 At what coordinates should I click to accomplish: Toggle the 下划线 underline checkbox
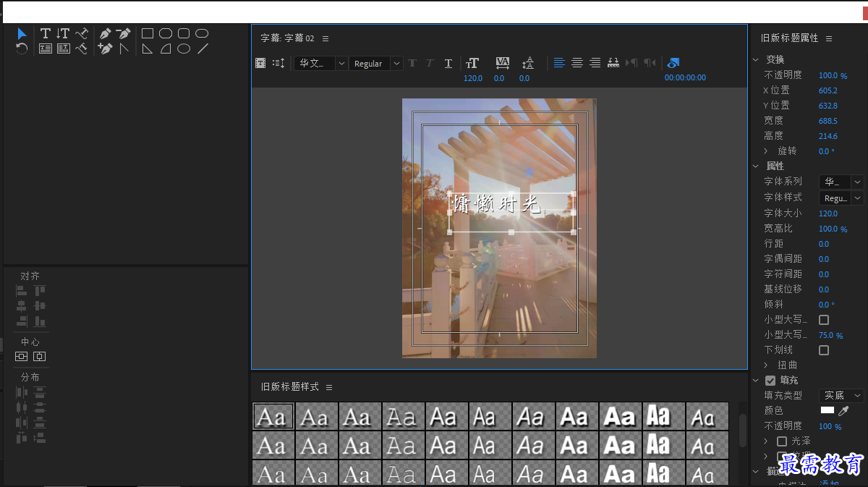(x=823, y=350)
